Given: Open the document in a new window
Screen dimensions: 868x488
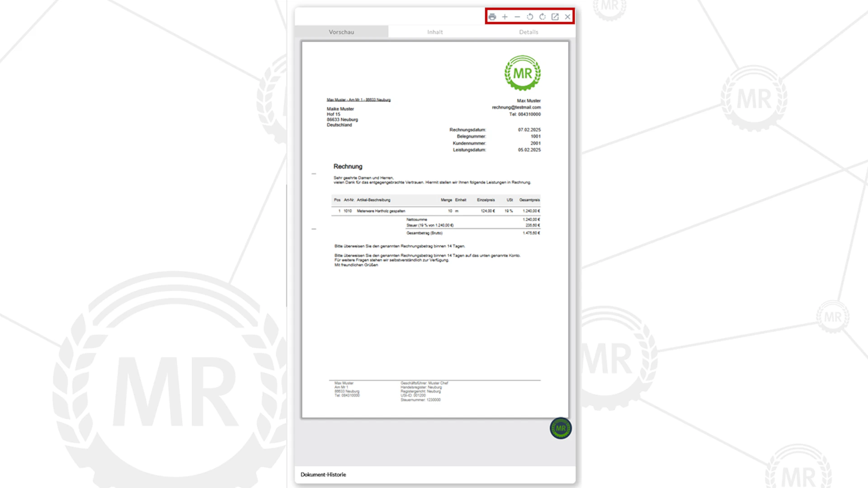Looking at the screenshot, I should [555, 17].
